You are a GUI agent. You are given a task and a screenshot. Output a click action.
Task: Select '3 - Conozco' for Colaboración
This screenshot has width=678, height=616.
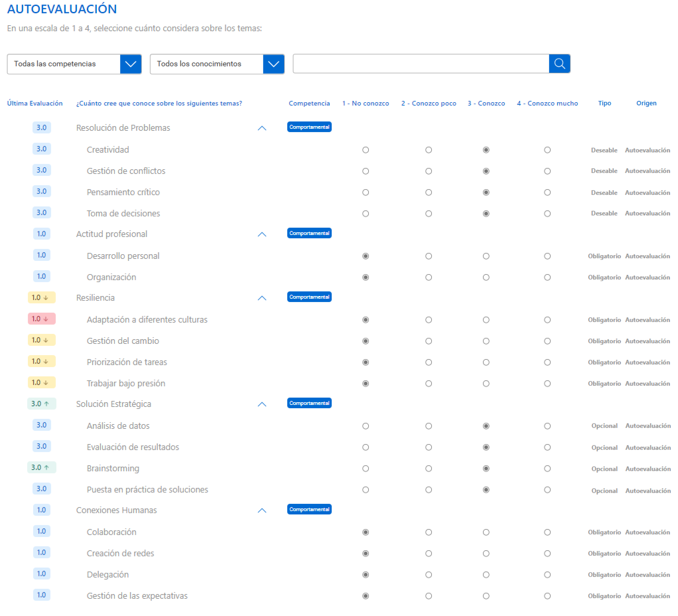tap(486, 532)
